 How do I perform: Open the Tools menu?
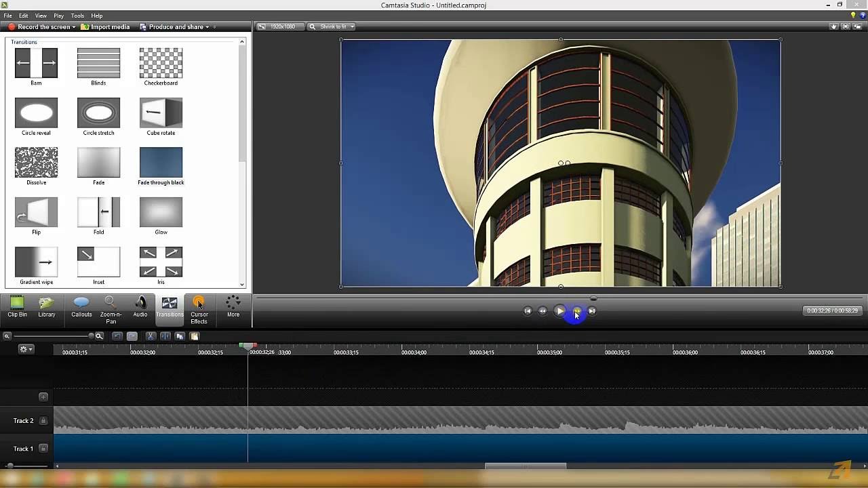pyautogui.click(x=78, y=16)
